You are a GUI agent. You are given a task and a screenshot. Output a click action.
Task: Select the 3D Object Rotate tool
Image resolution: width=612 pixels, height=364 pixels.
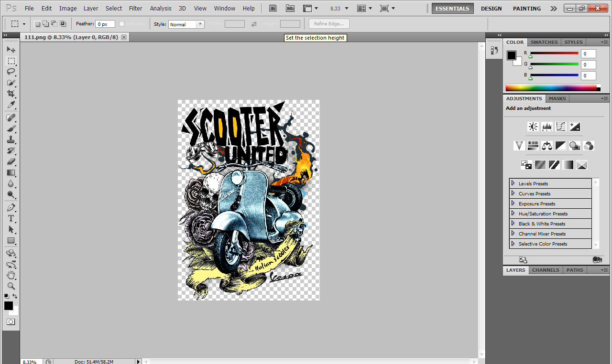11,253
